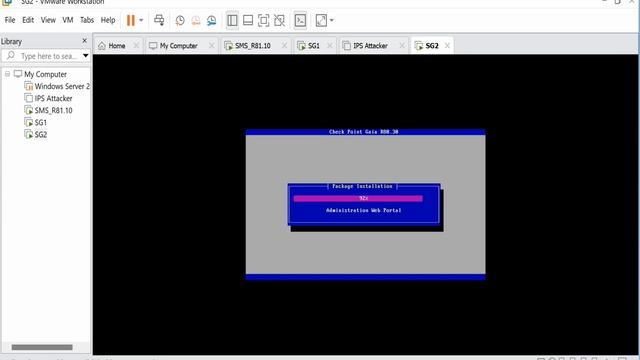Click the stretch guest display icon

click(321, 20)
